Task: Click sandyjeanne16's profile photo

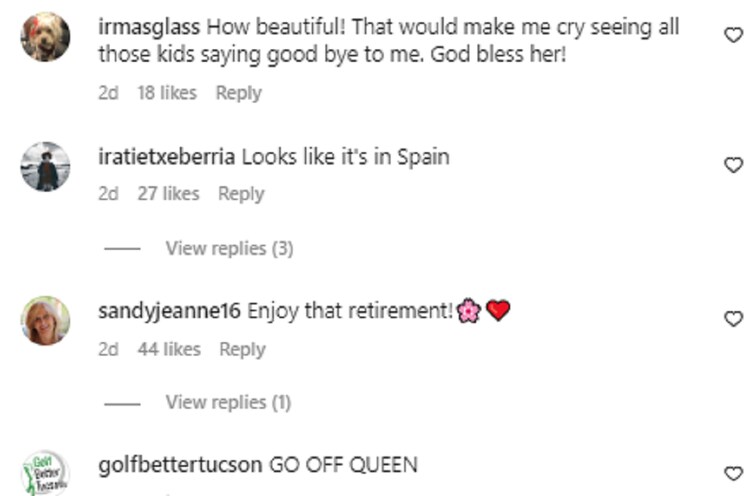Action: [46, 320]
